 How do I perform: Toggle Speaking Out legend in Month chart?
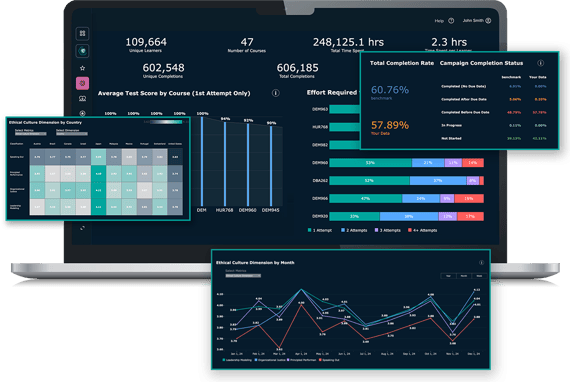(x=329, y=360)
